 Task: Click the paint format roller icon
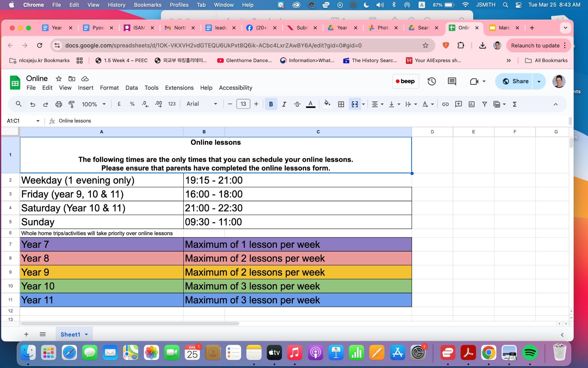click(x=71, y=104)
